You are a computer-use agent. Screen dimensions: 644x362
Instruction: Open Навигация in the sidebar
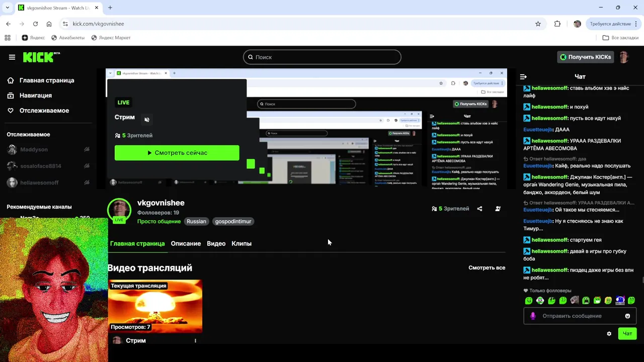30,96
